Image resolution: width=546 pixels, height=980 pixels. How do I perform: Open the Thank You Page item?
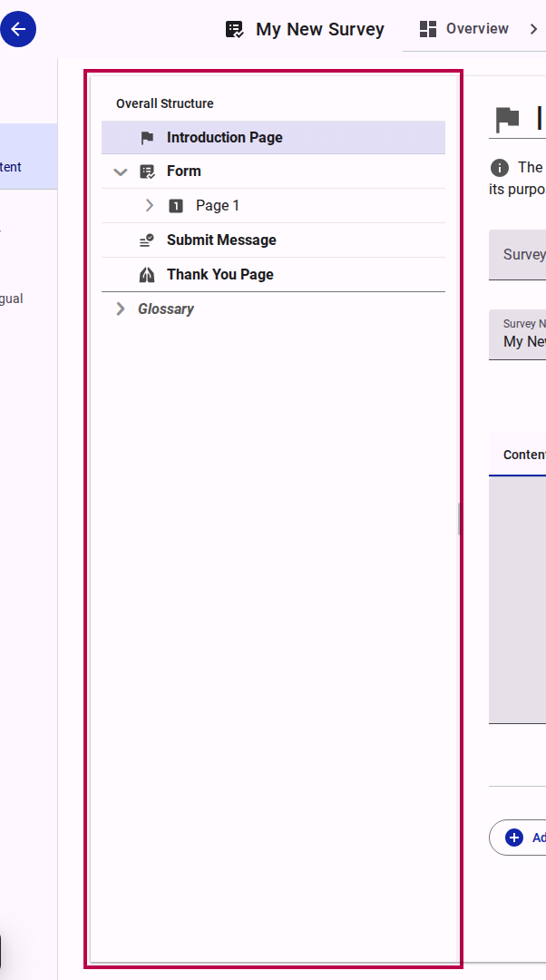[x=273, y=274]
